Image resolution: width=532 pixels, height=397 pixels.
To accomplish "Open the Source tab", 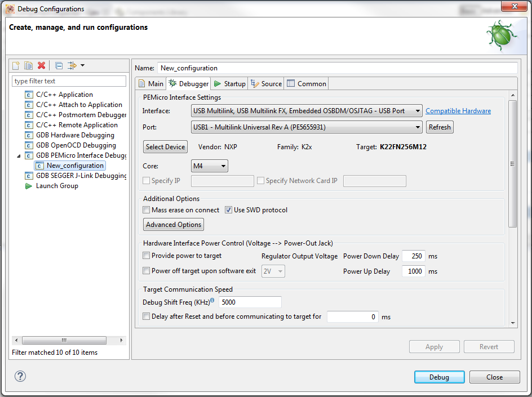I will [267, 84].
